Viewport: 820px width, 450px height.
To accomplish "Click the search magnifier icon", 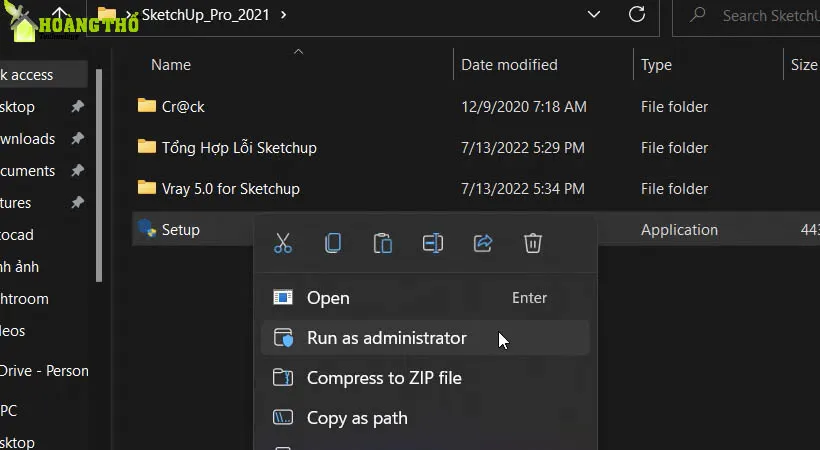I will coord(697,15).
